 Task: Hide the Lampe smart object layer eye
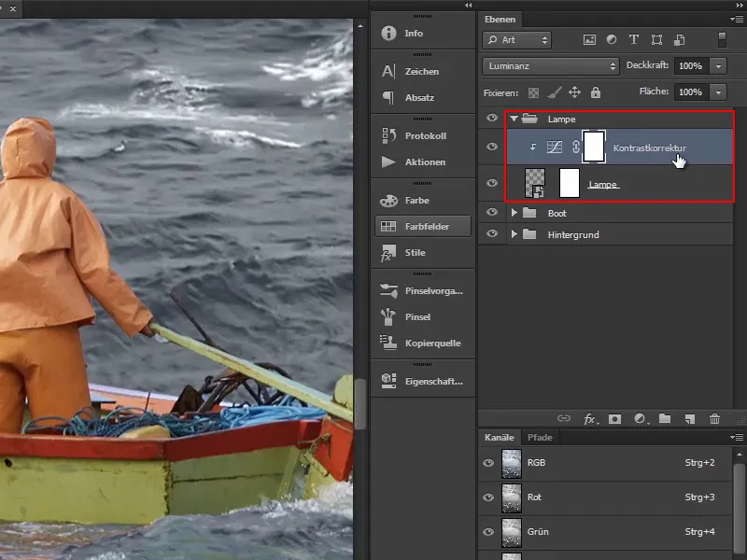(492, 183)
